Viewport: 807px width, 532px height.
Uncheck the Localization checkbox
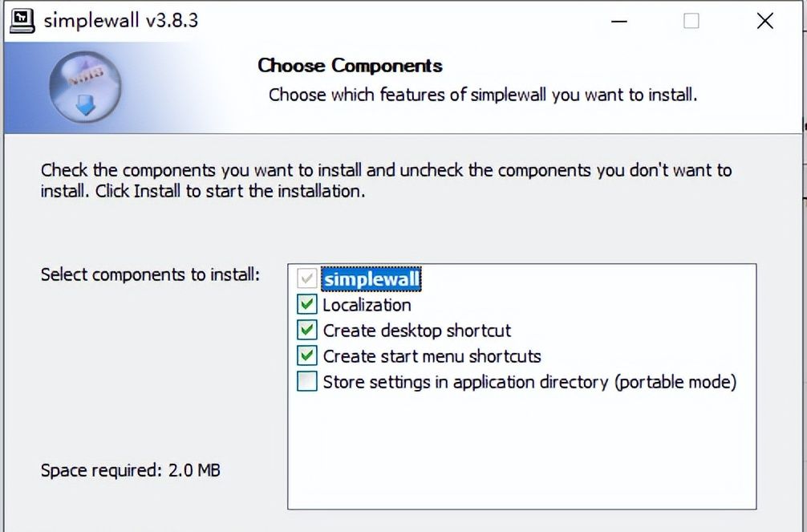coord(306,305)
